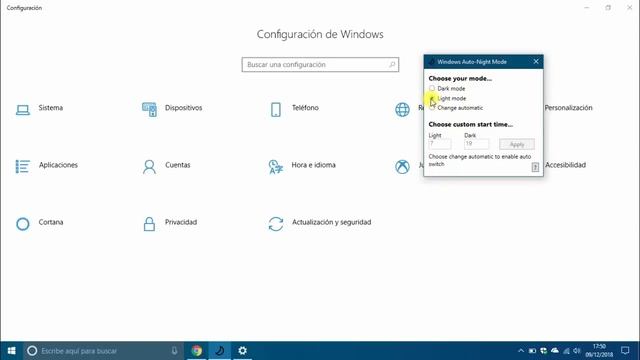Image resolution: width=640 pixels, height=360 pixels.
Task: Click the Buscar una configuración search box
Action: (320, 64)
